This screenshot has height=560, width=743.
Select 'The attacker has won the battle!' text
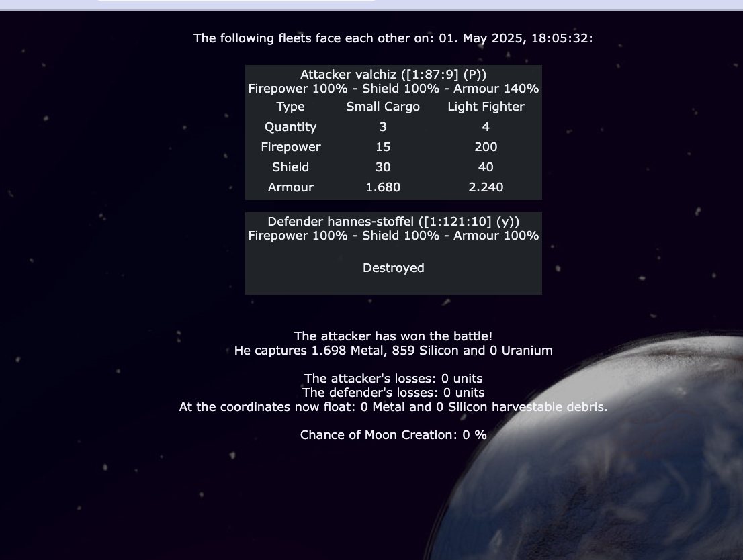(393, 336)
